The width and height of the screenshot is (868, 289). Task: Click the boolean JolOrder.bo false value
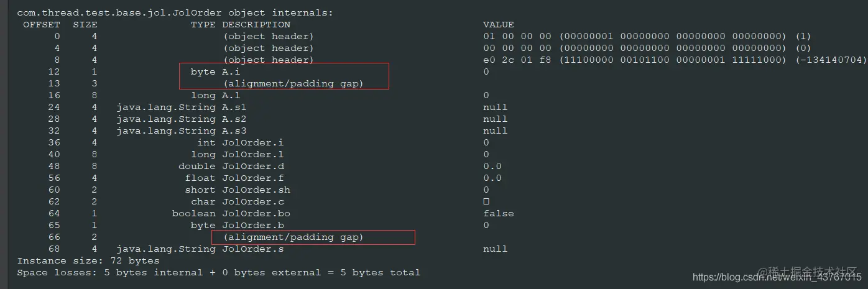[499, 214]
